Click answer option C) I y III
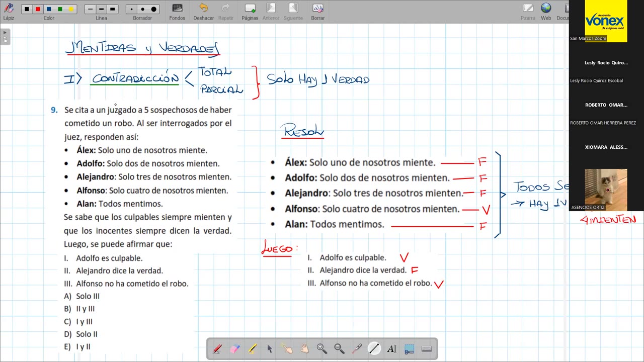This screenshot has width=644, height=362. click(x=78, y=322)
